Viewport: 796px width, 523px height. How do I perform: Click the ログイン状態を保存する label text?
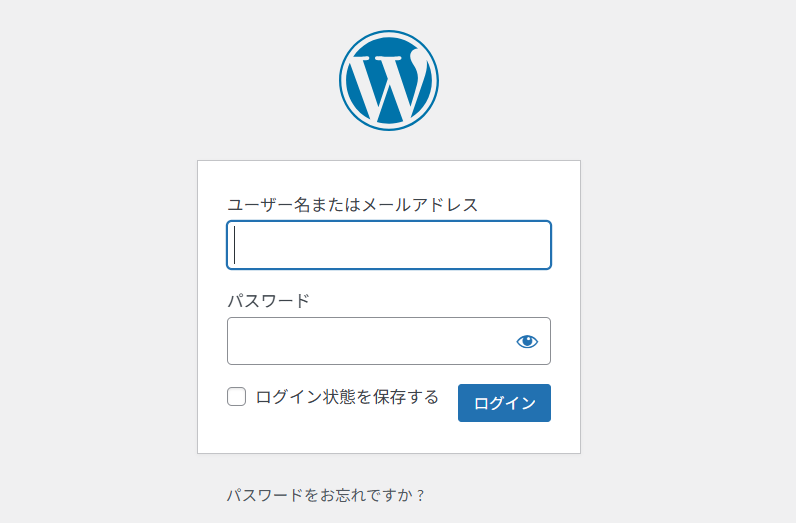tap(347, 397)
